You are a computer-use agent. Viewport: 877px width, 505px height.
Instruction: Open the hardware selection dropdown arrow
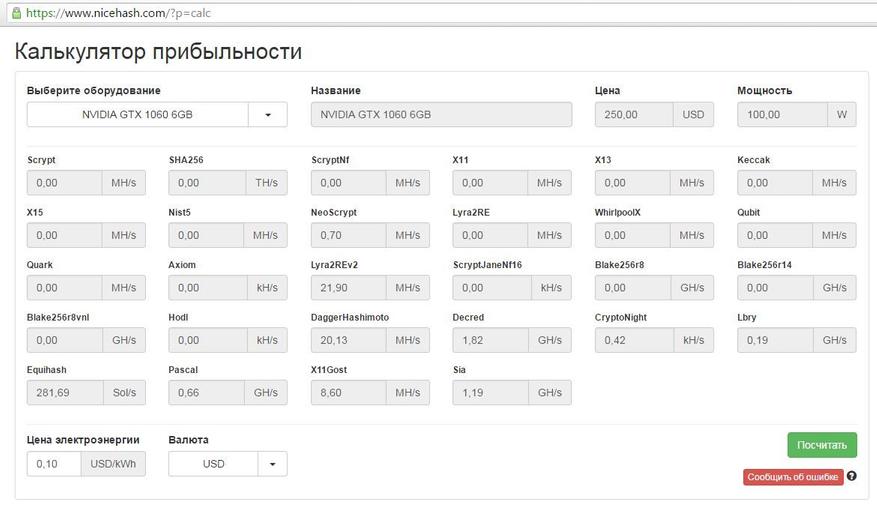[268, 115]
